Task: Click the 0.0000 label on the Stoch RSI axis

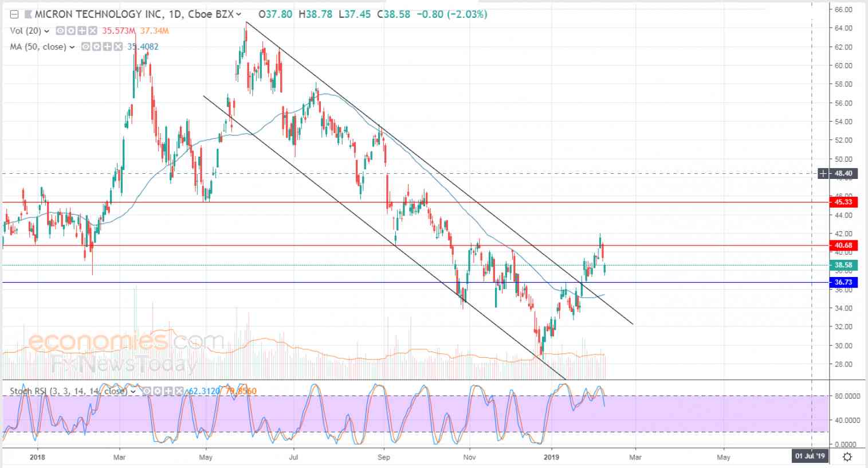Action: (847, 444)
